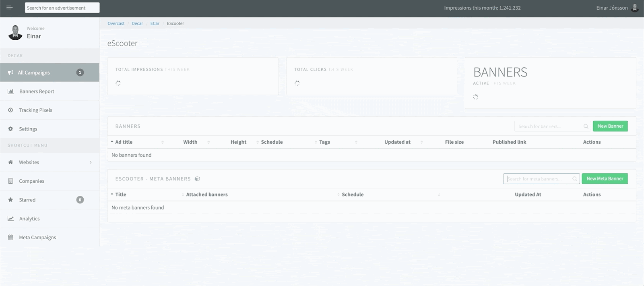Screen dimensions: 644x286
Task: Click the Search for banners input field
Action: 549,126
